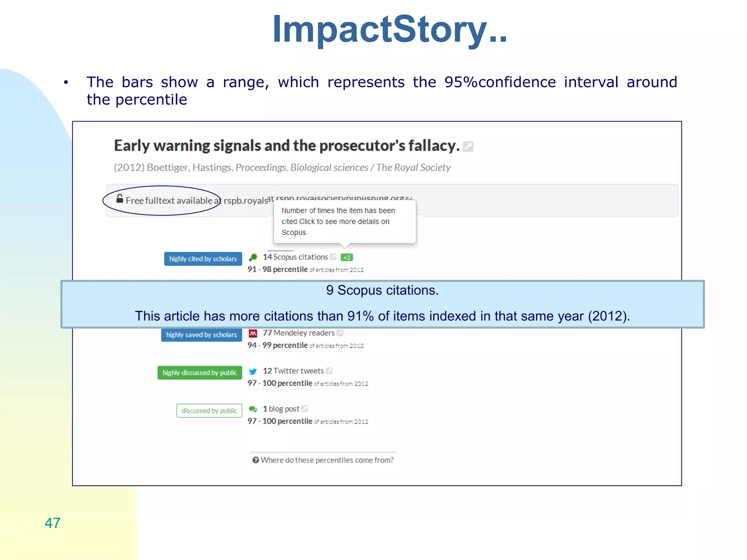The width and height of the screenshot is (747, 560).
Task: Click the Twitter bird icon
Action: point(253,372)
